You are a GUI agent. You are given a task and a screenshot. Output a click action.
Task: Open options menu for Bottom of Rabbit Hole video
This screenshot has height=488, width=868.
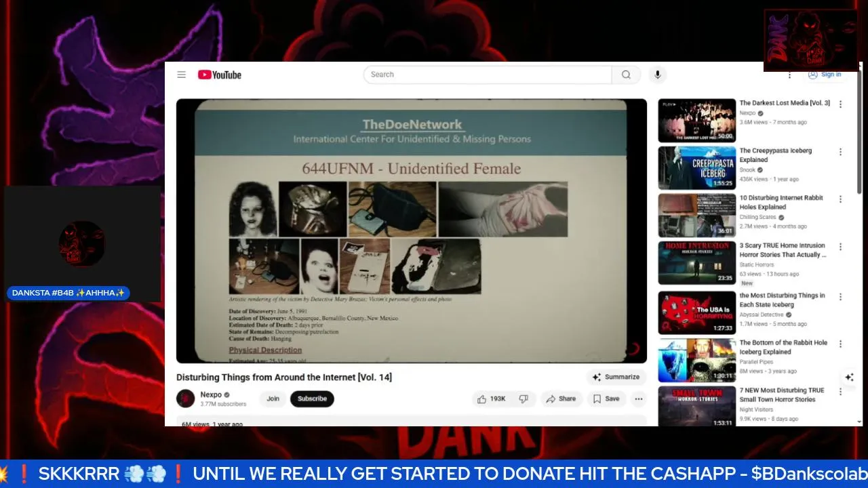(x=840, y=344)
